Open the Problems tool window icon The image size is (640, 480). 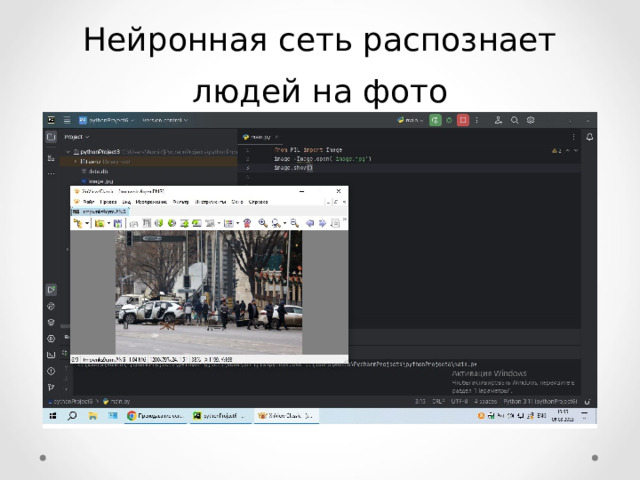tap(51, 371)
